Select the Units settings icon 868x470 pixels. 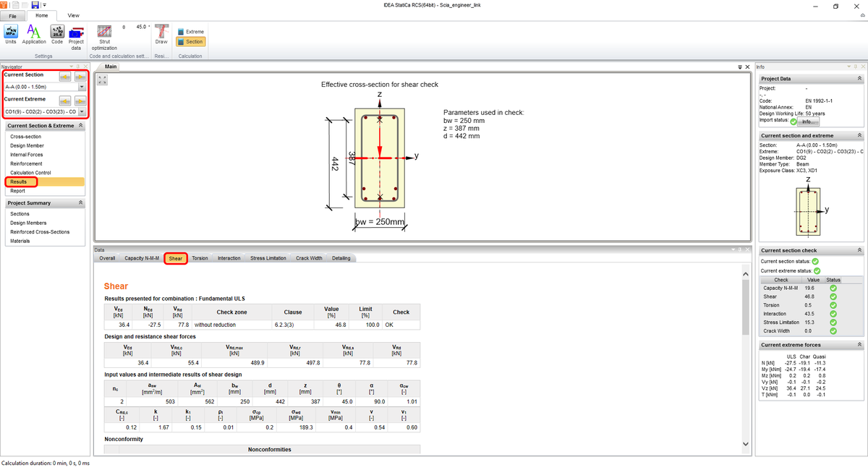[x=10, y=32]
